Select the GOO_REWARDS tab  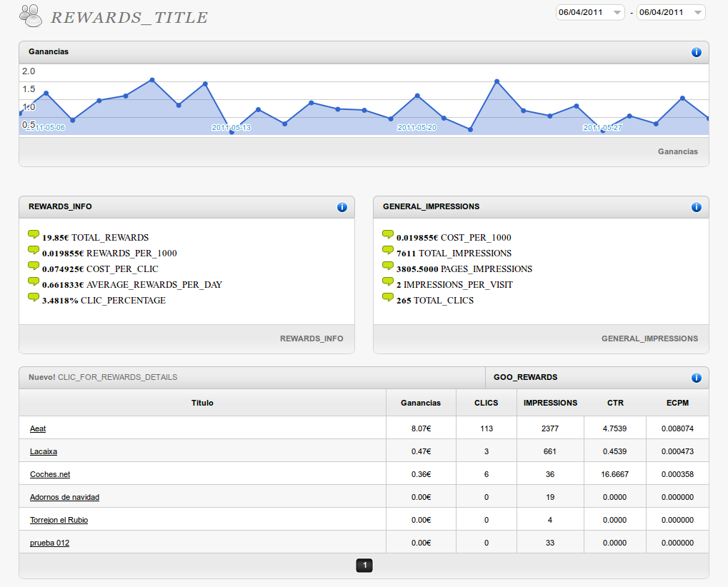click(525, 377)
